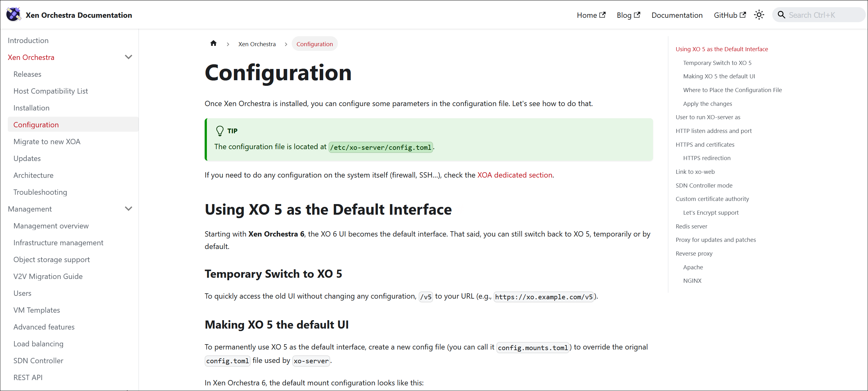Open Troubleshooting page in sidebar

[x=40, y=192]
